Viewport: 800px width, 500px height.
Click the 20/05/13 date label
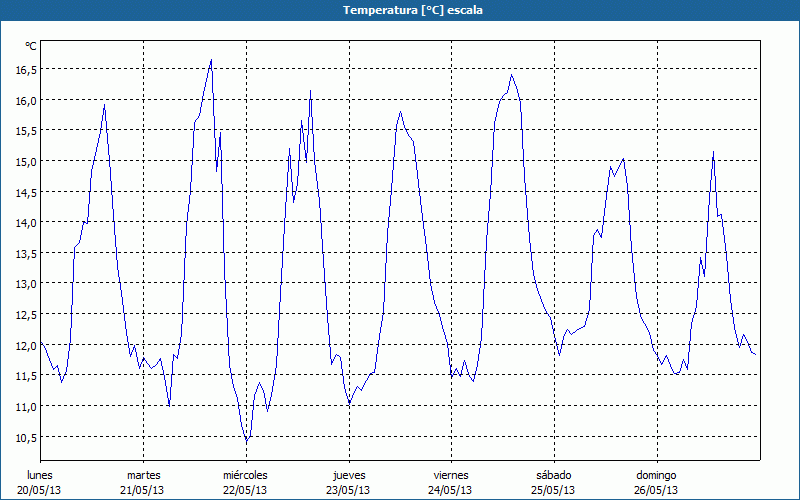(x=40, y=490)
